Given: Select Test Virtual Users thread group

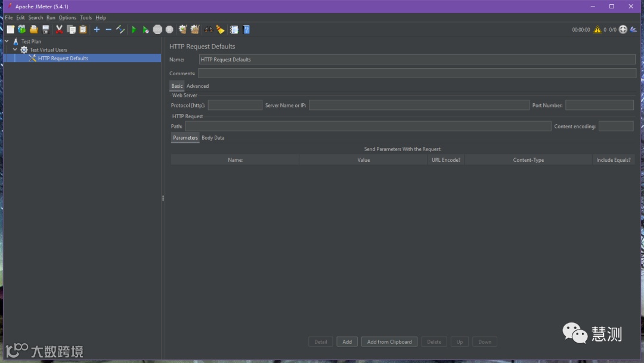Looking at the screenshot, I should (x=48, y=50).
